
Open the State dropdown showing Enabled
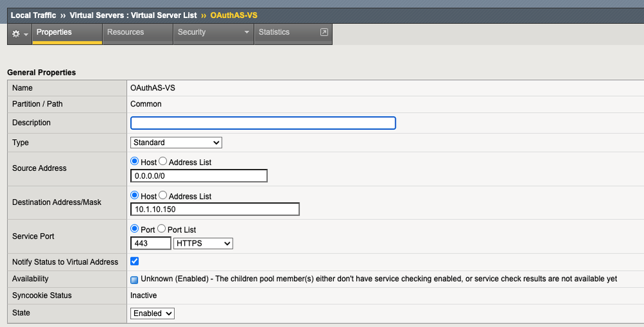click(x=152, y=313)
